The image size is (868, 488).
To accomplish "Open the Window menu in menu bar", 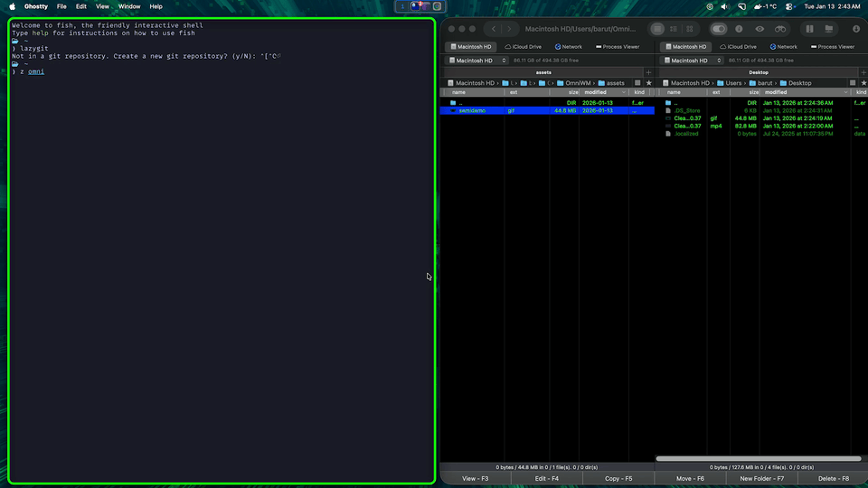I will coord(129,6).
